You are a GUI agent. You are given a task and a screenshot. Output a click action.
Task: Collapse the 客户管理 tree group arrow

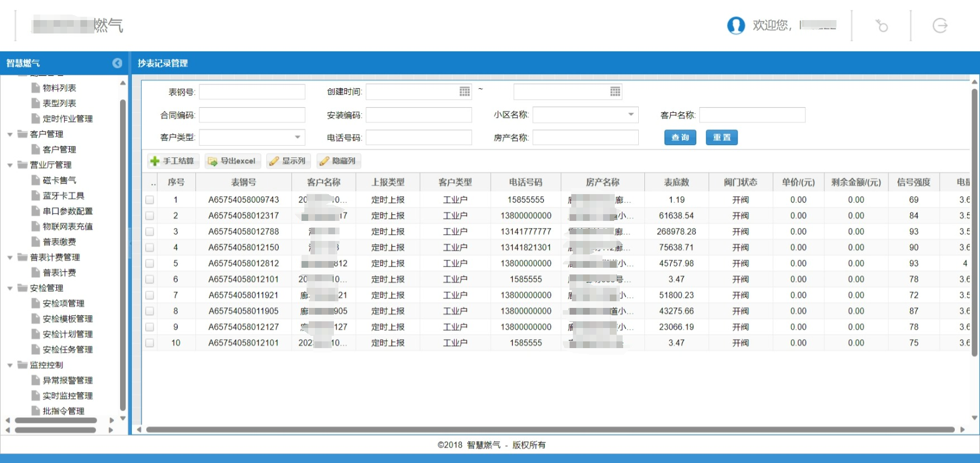click(10, 134)
